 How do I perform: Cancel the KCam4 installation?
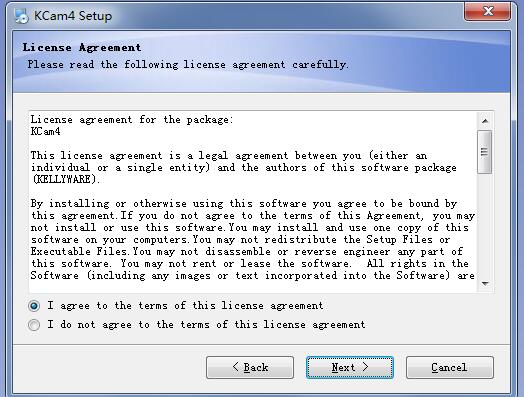point(450,368)
